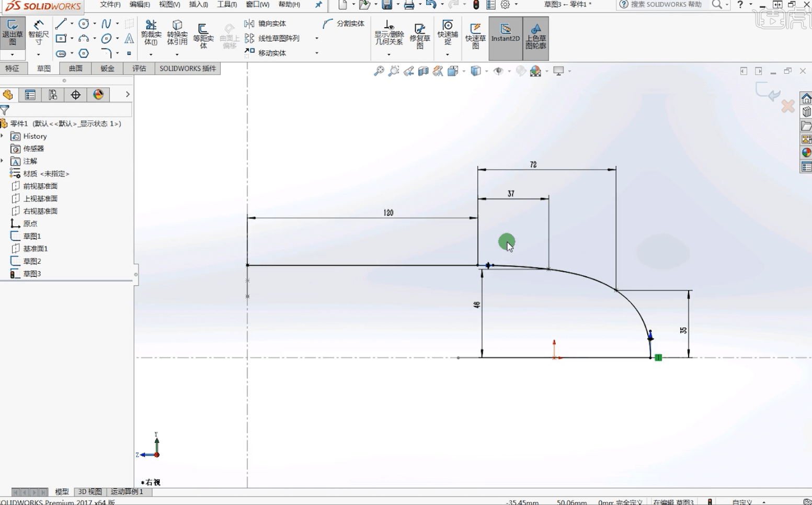Select the Straight Slot tool
The height and width of the screenshot is (505, 812).
click(x=61, y=53)
